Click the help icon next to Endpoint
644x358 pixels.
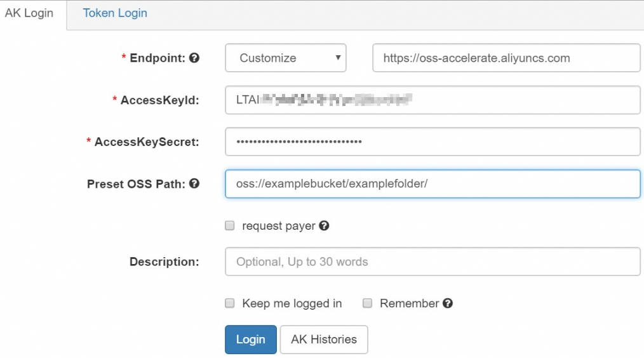click(x=195, y=58)
